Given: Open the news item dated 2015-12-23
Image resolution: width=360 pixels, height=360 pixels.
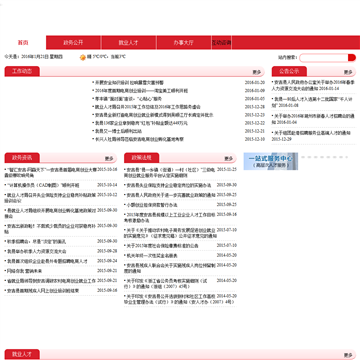Looking at the screenshot, I should [x=153, y=115].
